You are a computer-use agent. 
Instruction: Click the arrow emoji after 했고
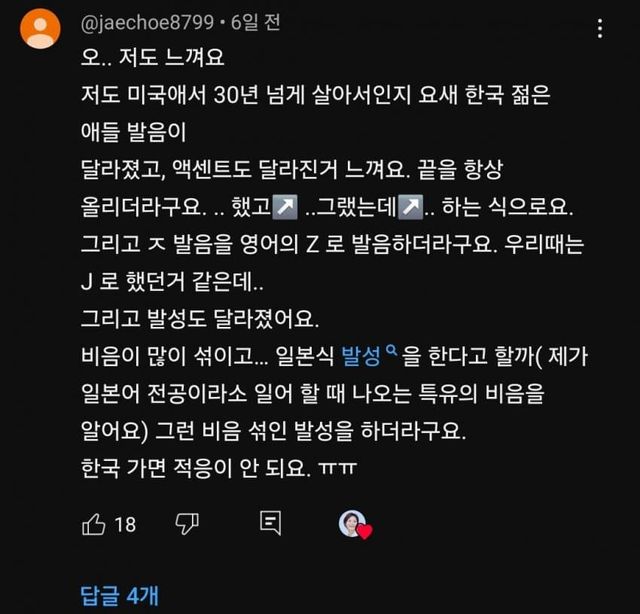(285, 207)
